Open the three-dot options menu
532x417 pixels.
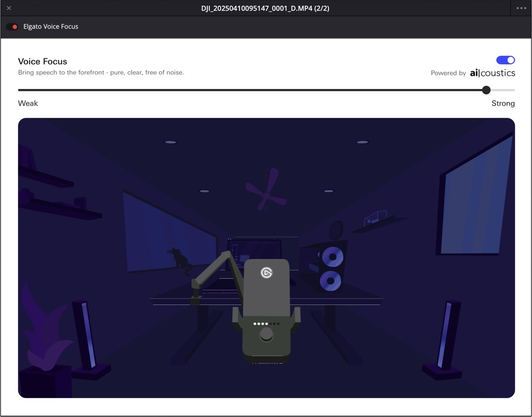point(521,8)
